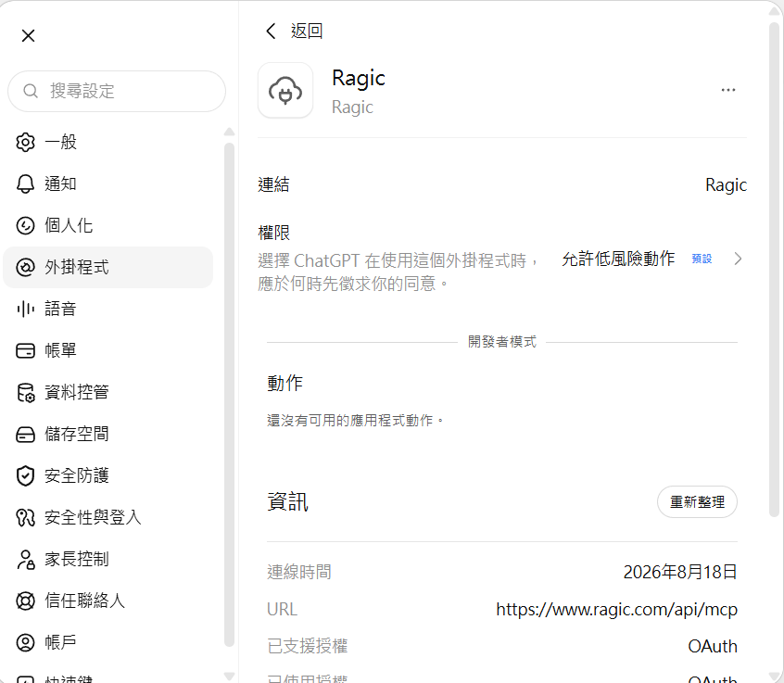
Task: Go to 安全性與登入 settings
Action: coord(108,517)
